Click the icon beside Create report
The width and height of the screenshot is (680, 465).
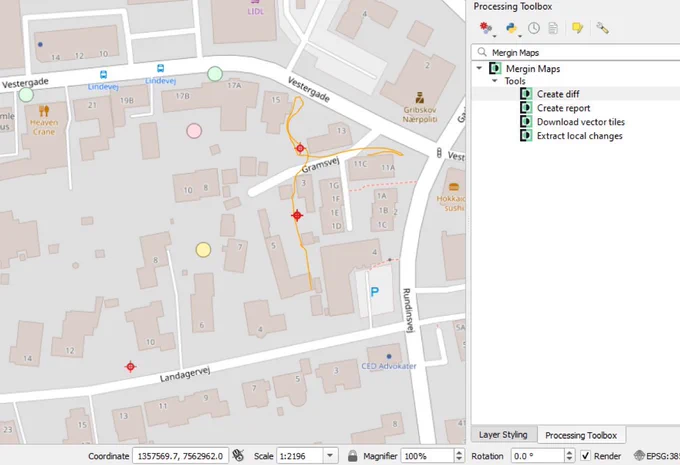(526, 108)
